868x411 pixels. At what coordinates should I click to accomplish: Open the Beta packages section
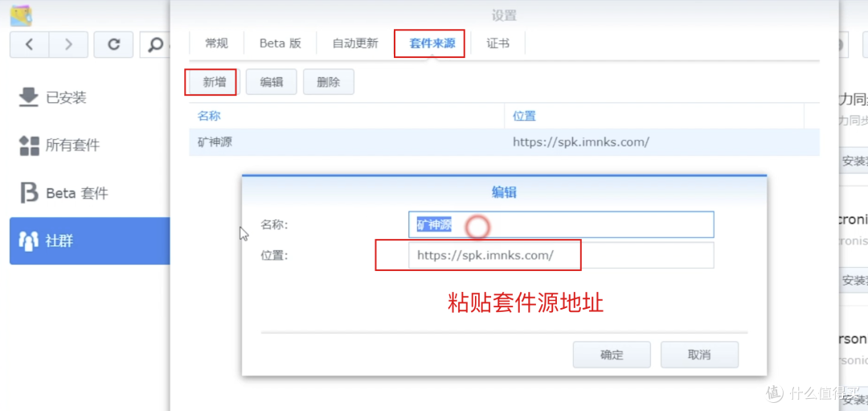90,193
